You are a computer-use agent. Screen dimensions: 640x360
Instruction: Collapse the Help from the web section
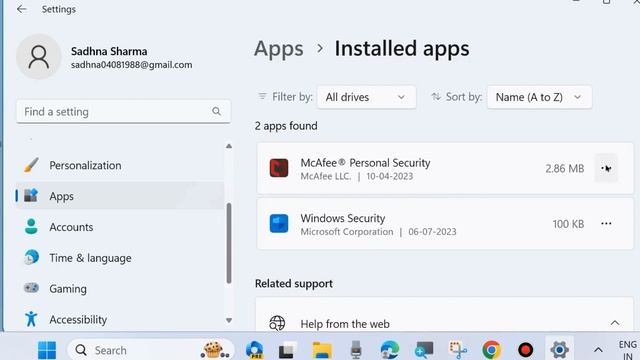coord(615,323)
